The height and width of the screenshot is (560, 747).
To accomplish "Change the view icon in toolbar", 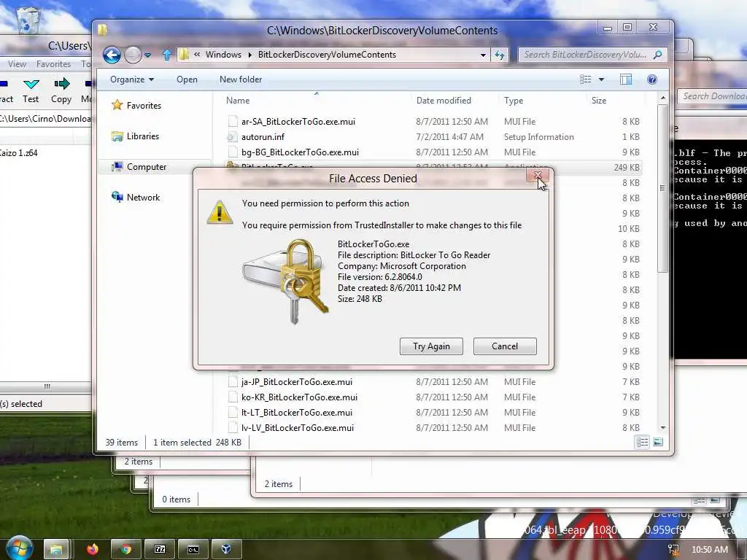I will tap(586, 79).
